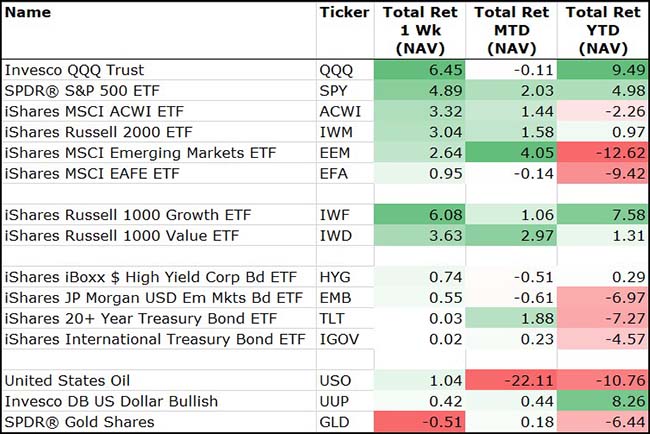The image size is (650, 434).
Task: Select the iShares MSCI ACWI ETF name
Action: coord(81,111)
